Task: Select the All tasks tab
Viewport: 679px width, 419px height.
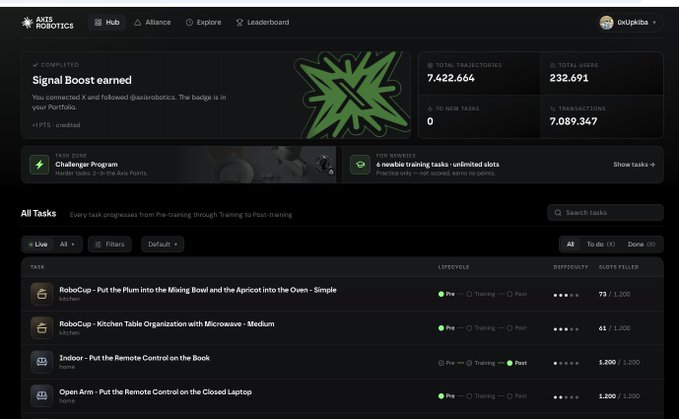Action: click(570, 244)
